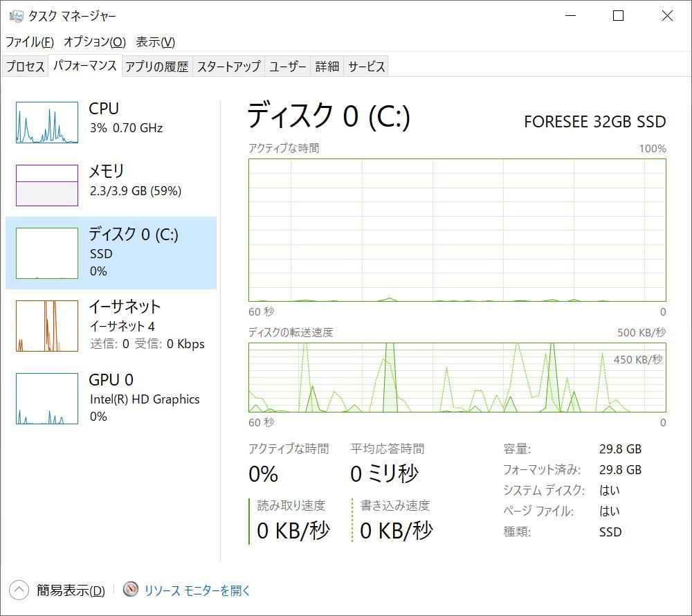
Task: Select the ディスク 0 (C:) sidebar thumbnail
Action: pos(47,253)
